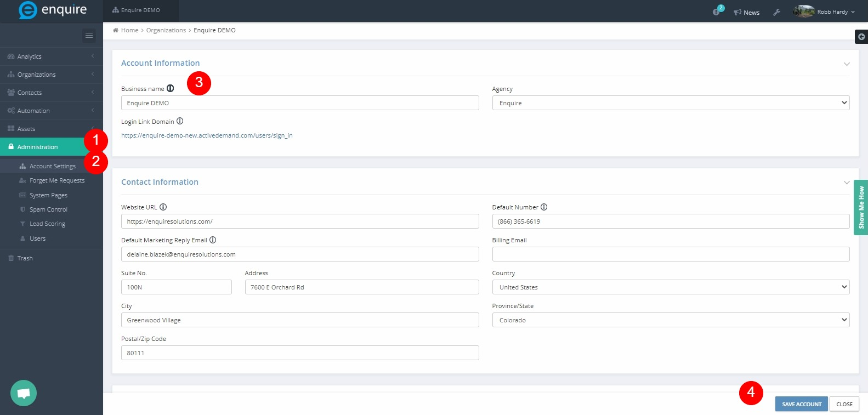The width and height of the screenshot is (868, 415).
Task: Click Website URL info icon
Action: 163,207
